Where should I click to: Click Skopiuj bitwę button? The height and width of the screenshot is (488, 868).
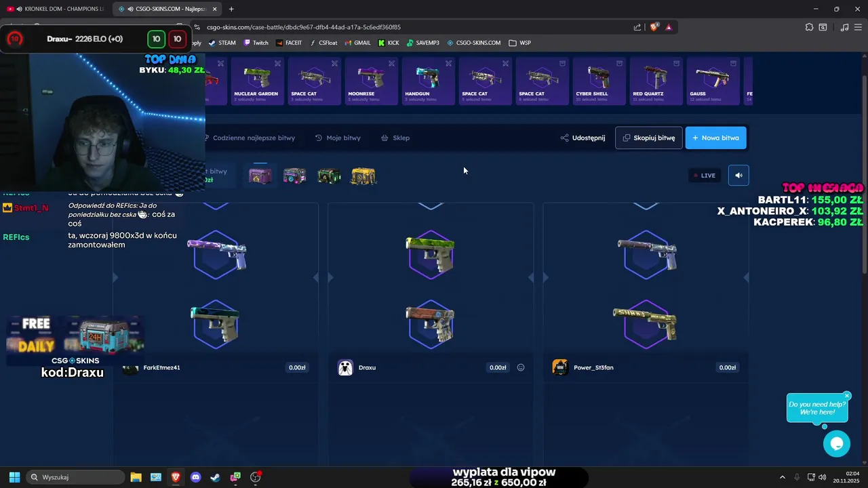(x=649, y=138)
